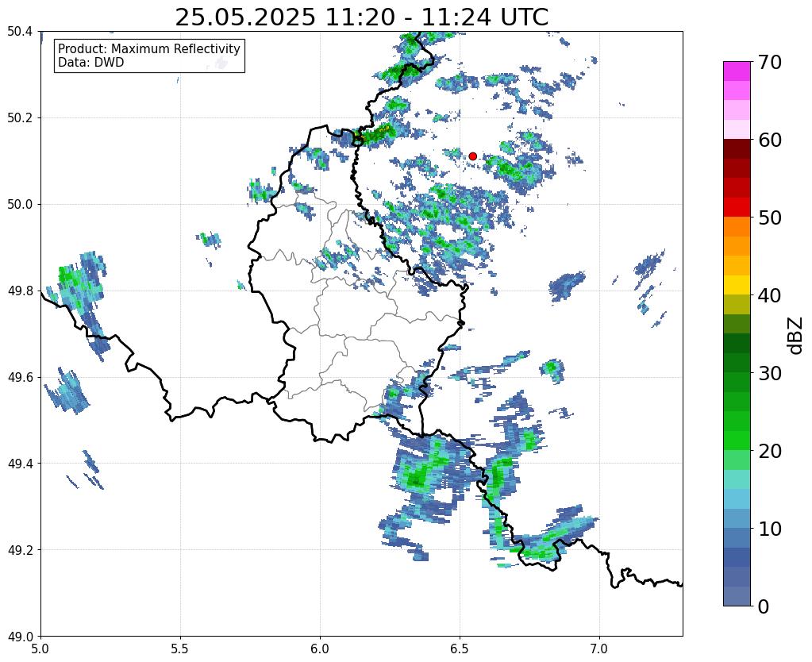Click the 70 tick on the colorbar
This screenshot has height=662, width=812.
click(x=770, y=62)
